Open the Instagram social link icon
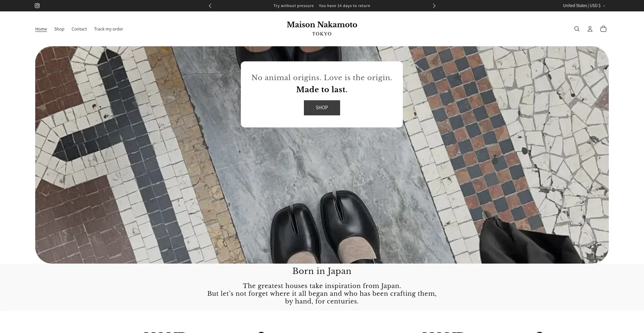Viewport: 644px width, 333px height. (x=37, y=6)
